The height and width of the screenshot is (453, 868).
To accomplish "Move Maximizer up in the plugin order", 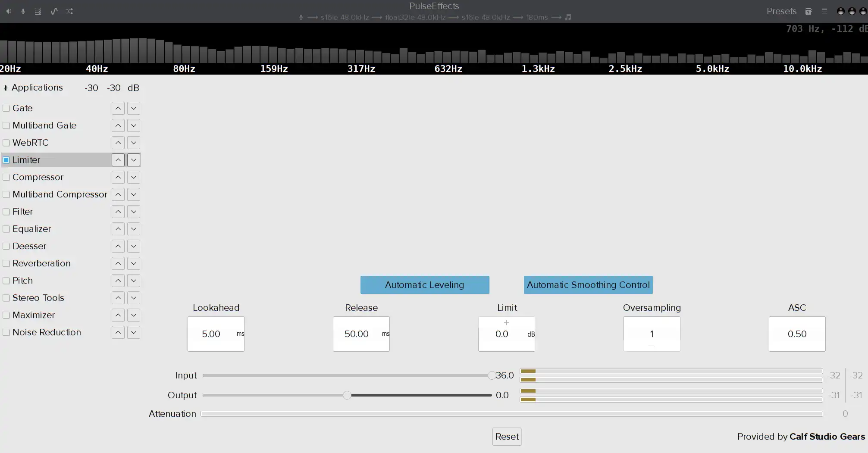I will pyautogui.click(x=118, y=315).
